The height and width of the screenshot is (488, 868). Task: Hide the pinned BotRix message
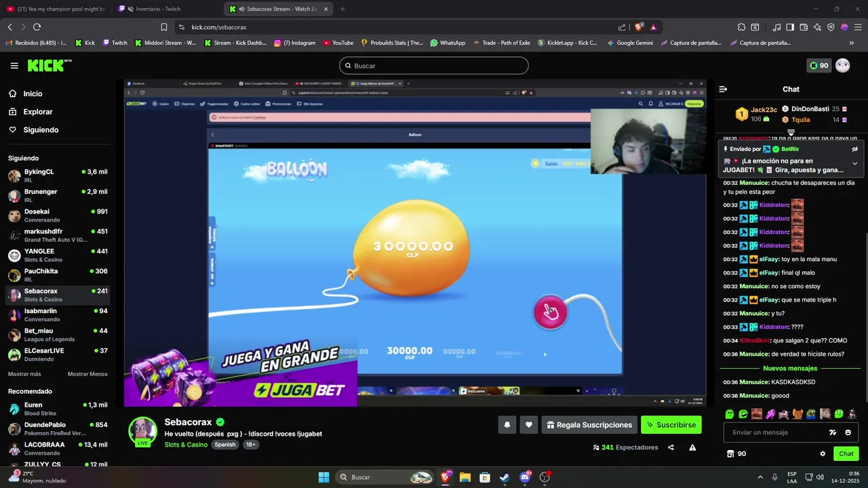[854, 149]
